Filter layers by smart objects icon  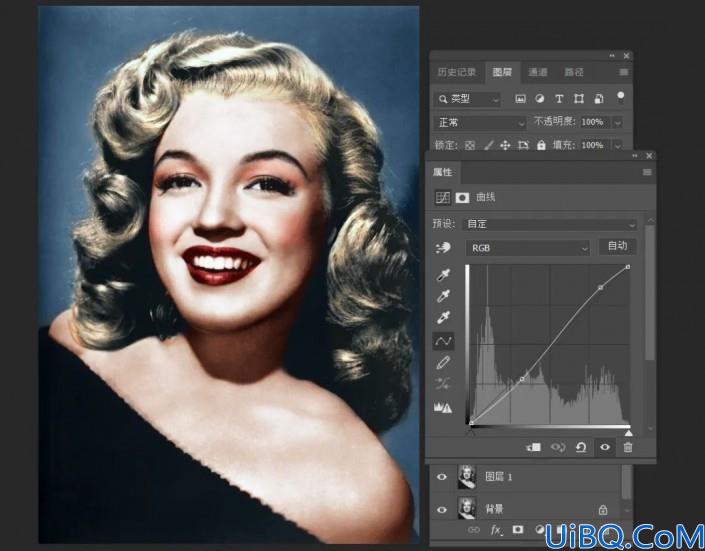[x=599, y=99]
